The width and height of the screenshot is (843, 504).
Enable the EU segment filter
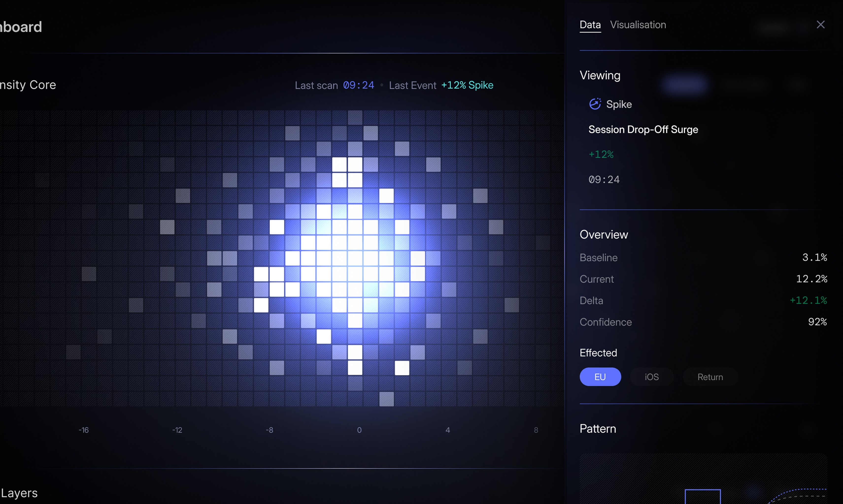600,377
